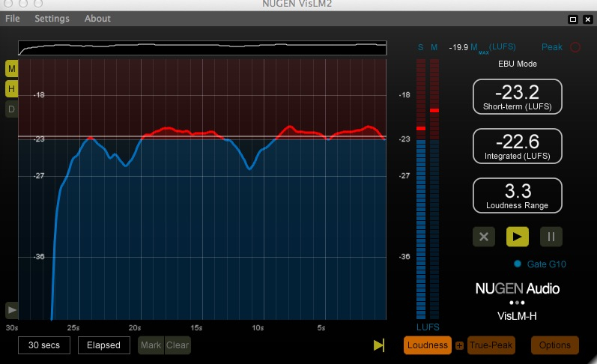The height and width of the screenshot is (364, 597).
Task: Click the Clear button
Action: [178, 345]
